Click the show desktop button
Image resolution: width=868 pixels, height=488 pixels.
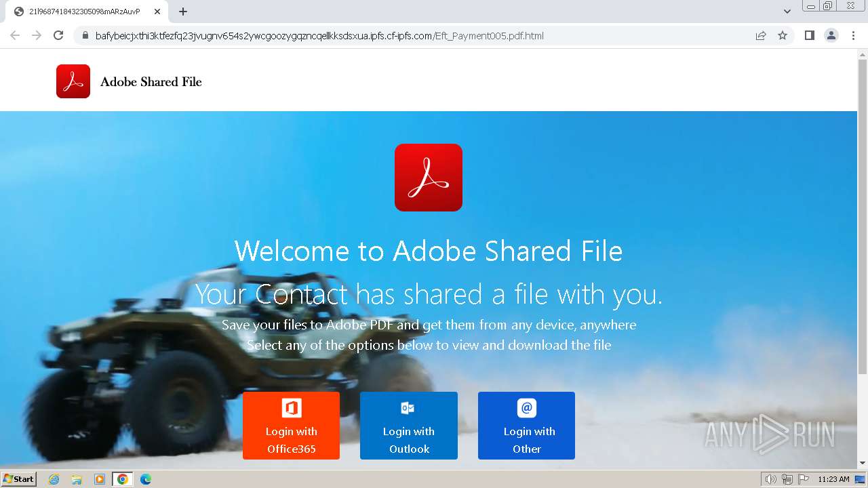pos(860,479)
